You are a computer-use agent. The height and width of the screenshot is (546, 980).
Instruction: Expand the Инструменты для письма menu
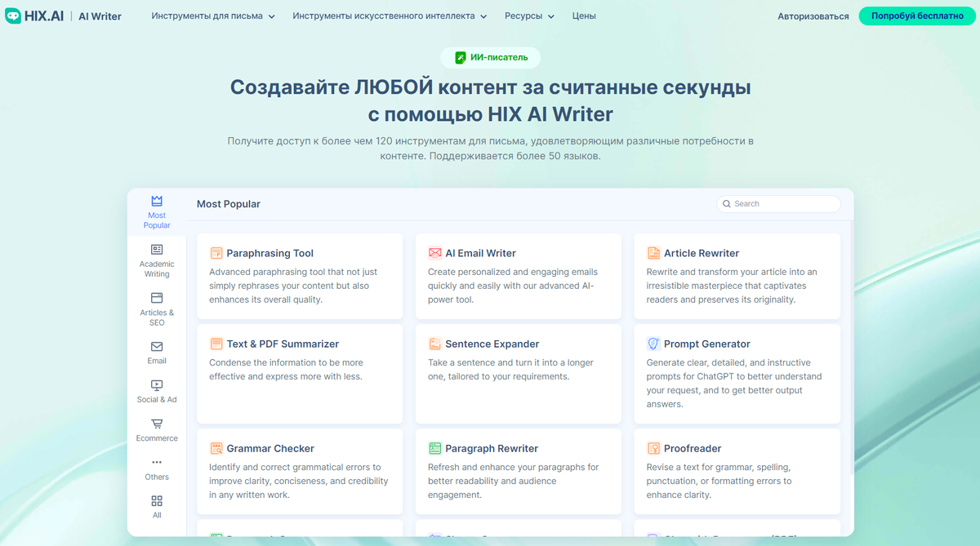pyautogui.click(x=213, y=16)
